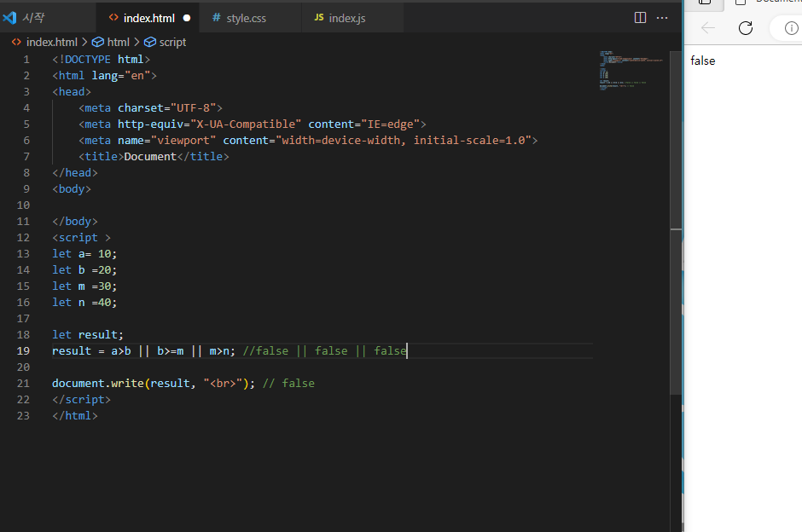Click the 'viewport' attribute value on line 6

pos(183,140)
